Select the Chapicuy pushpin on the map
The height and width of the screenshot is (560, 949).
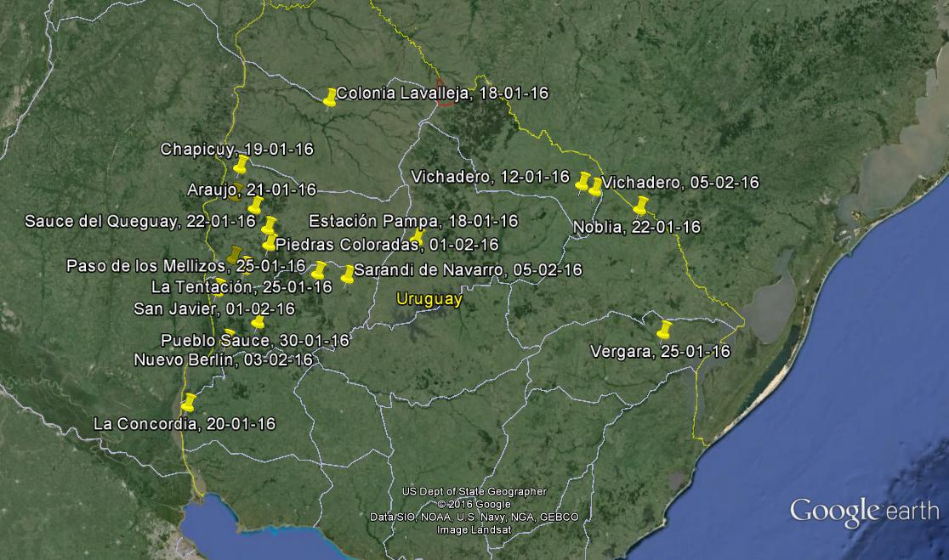[x=242, y=163]
